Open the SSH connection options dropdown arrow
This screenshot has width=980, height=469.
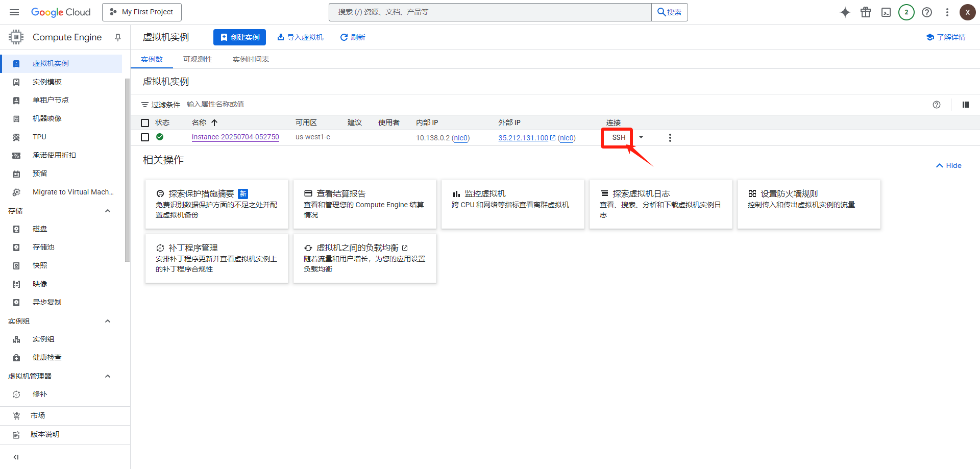point(641,137)
